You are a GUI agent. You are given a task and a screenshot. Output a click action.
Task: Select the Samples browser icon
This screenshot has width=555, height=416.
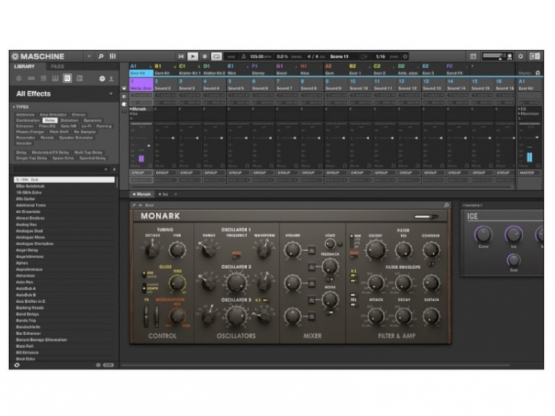(79, 78)
